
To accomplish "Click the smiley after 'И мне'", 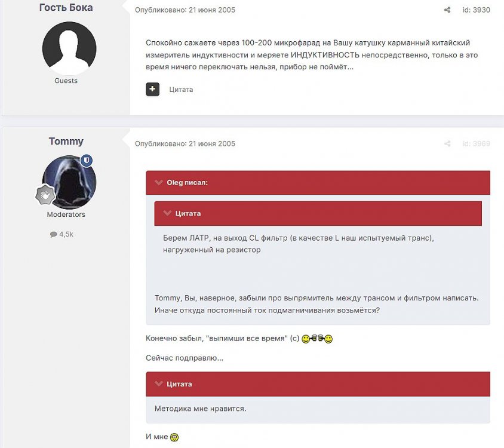I will click(174, 437).
